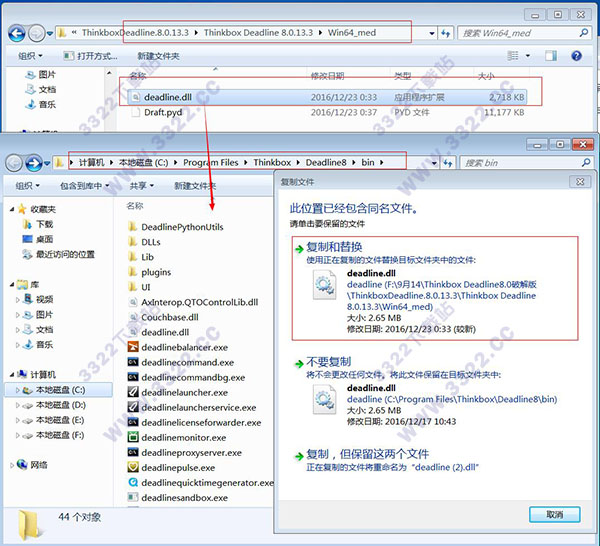Select the deadlinemonitor.exe file icon
600x546 pixels.
click(x=132, y=437)
